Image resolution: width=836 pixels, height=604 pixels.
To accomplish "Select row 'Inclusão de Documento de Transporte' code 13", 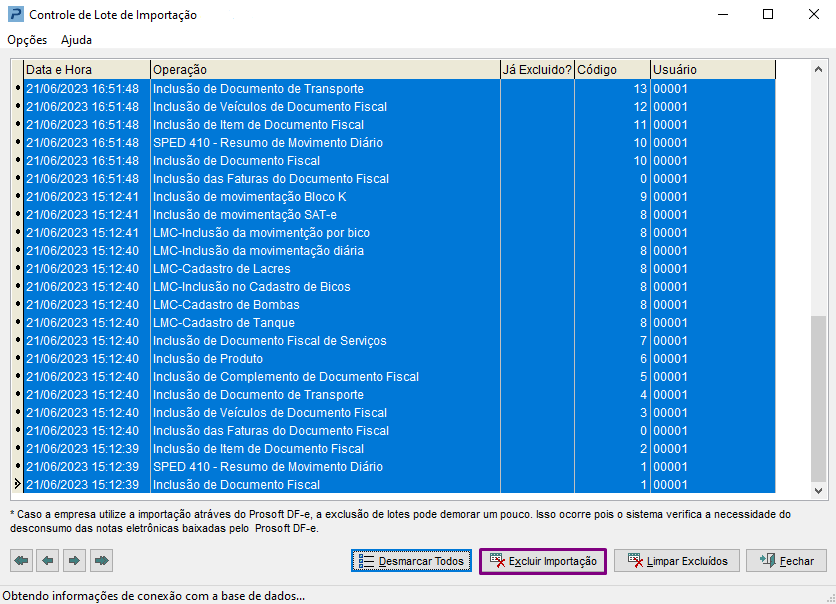I will pos(399,88).
